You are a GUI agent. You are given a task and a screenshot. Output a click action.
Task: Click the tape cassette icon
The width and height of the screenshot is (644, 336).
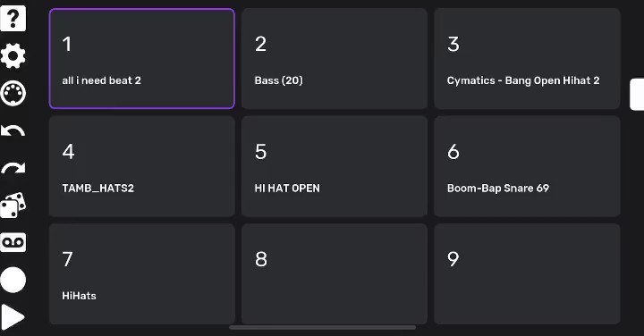tap(13, 242)
